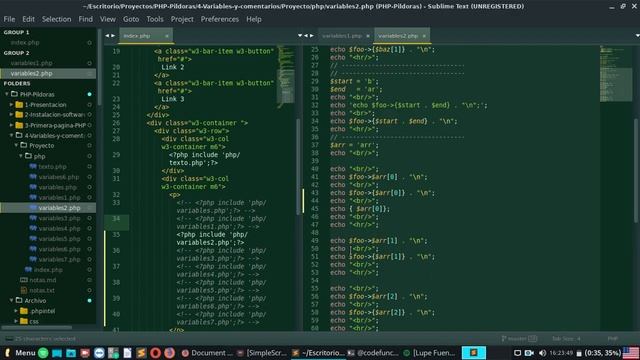Change PHP syntax in status bar
640x360 pixels.
coord(612,338)
